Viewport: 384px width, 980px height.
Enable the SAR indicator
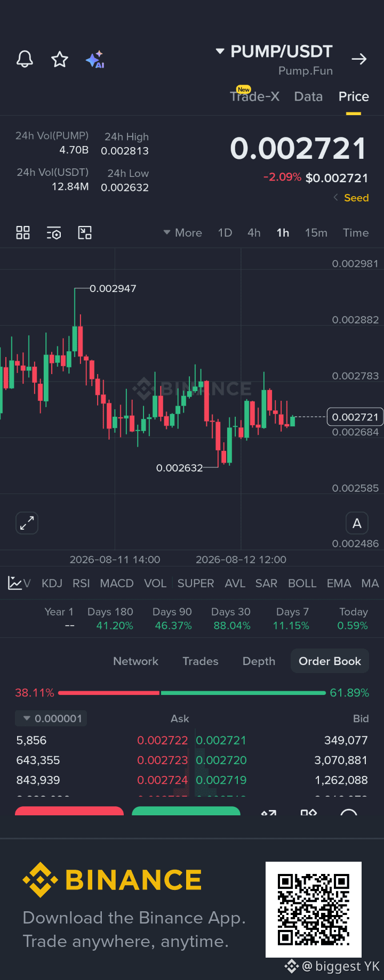coord(266,584)
